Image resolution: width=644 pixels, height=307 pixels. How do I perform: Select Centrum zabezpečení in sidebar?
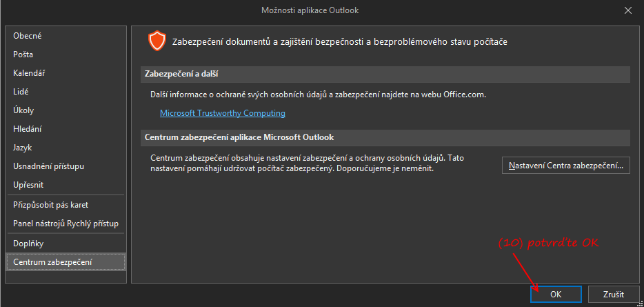[x=66, y=262]
